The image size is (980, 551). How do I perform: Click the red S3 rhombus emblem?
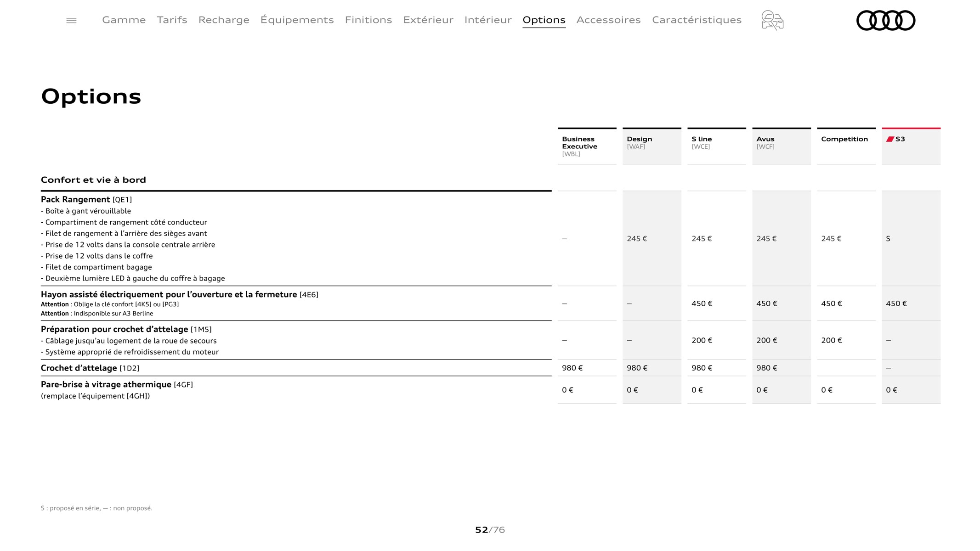click(890, 139)
